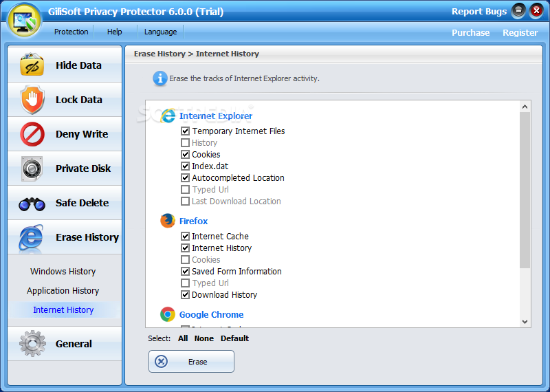Click the Purchase link
550x392 pixels.
pyautogui.click(x=470, y=32)
